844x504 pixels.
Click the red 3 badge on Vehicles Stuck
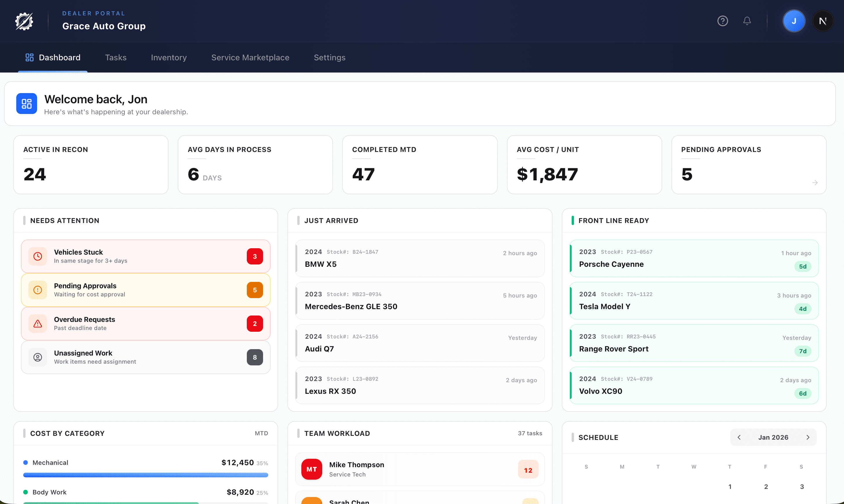pos(255,256)
